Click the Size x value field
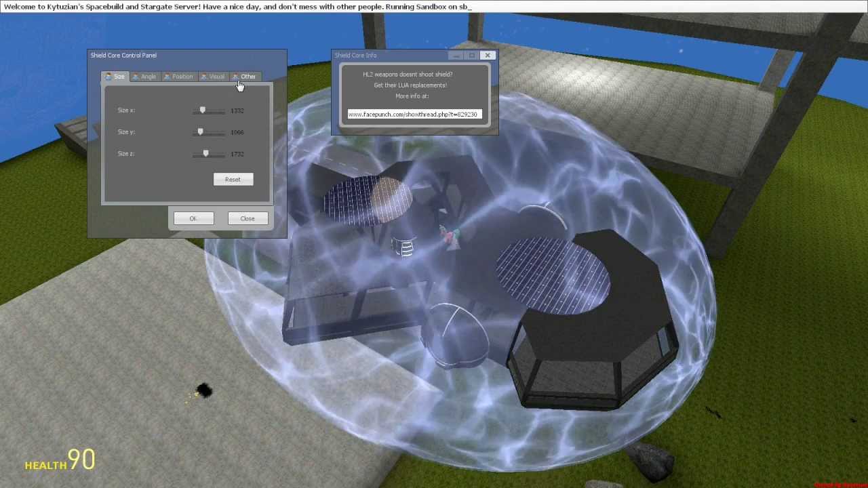The height and width of the screenshot is (488, 868). (x=237, y=110)
